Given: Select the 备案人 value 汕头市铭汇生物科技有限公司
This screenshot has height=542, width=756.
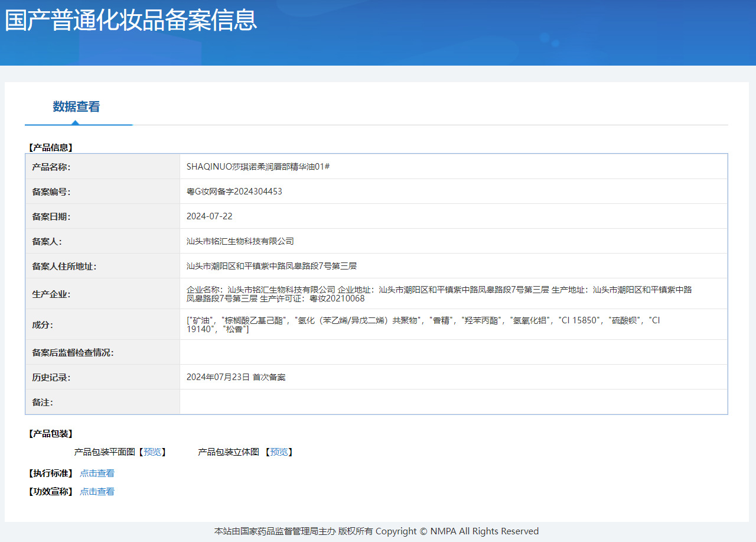Looking at the screenshot, I should click(x=240, y=241).
